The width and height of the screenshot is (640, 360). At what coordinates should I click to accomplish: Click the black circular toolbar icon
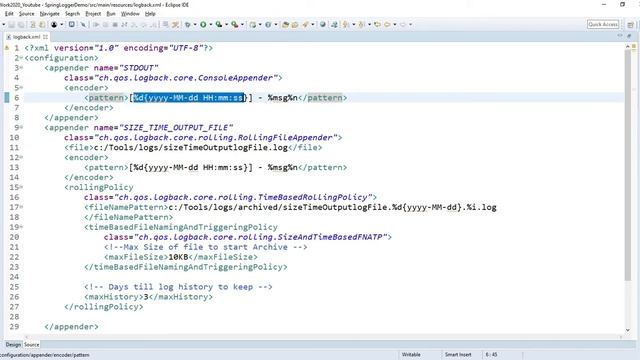coord(54,24)
